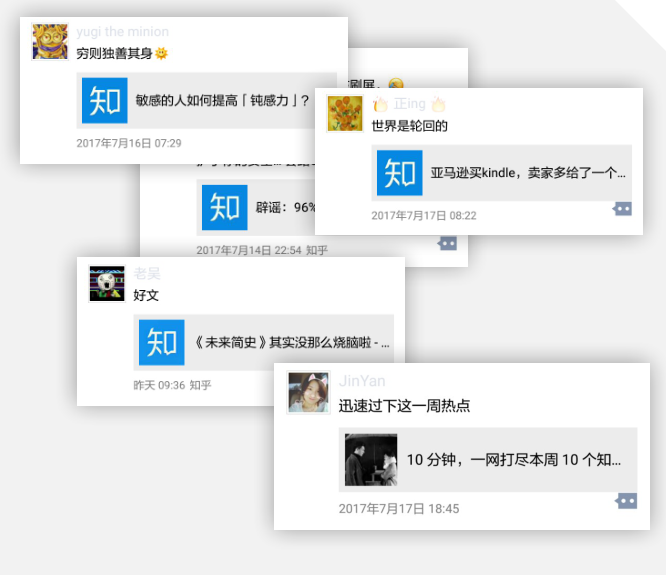Open Zhihu icon in 亚马逊买kindle card
The height and width of the screenshot is (575, 666).
(400, 173)
